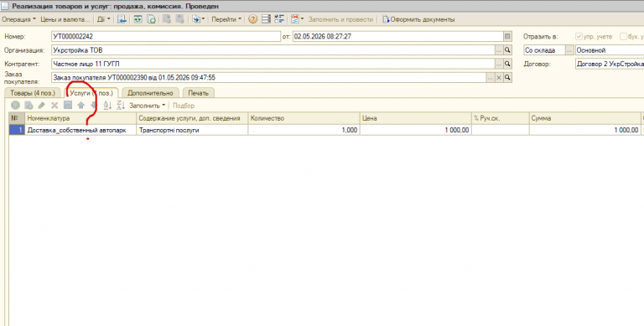Open help with the question mark icon

[x=252, y=19]
